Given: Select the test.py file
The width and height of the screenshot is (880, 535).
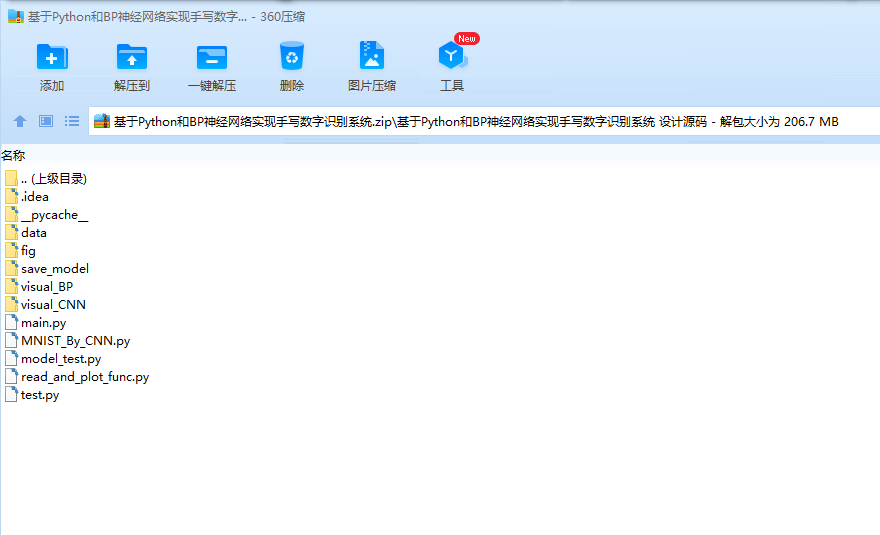Looking at the screenshot, I should click(32, 394).
